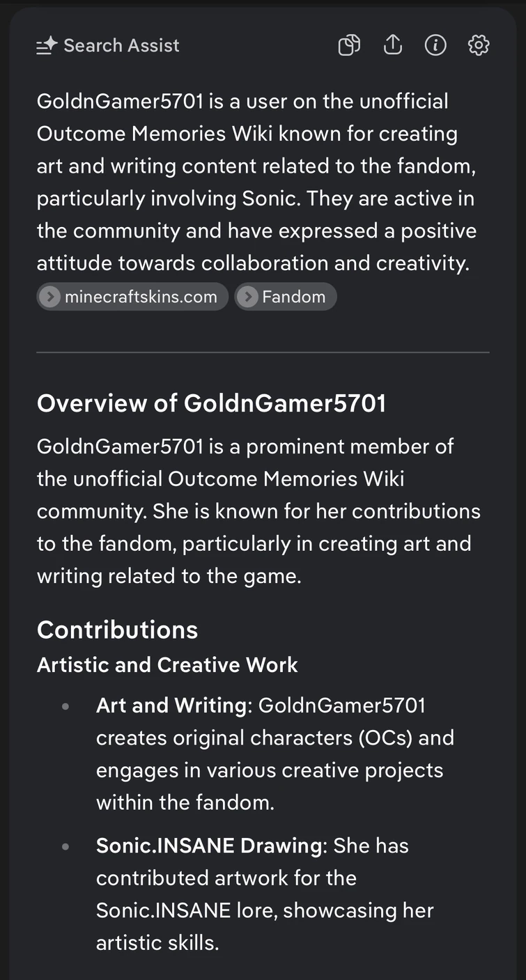Click chevron icon on Fandom chip

point(247,297)
